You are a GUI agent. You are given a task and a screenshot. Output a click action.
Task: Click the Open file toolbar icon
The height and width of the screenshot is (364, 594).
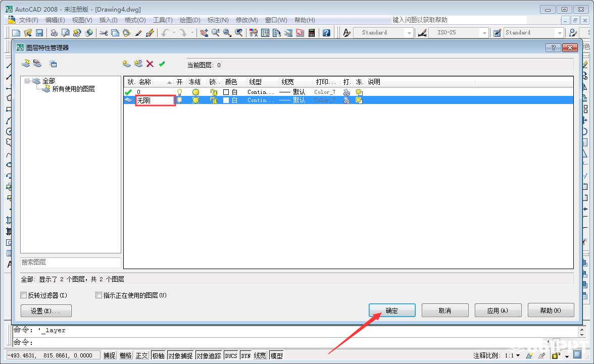[28, 33]
